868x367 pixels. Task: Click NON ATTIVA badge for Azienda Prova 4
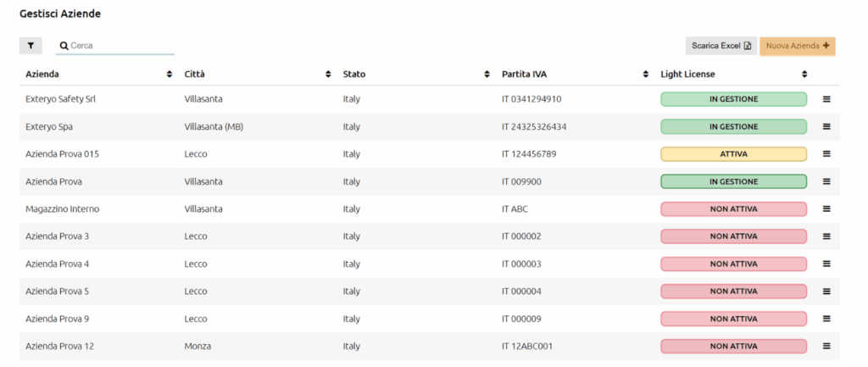pos(733,264)
